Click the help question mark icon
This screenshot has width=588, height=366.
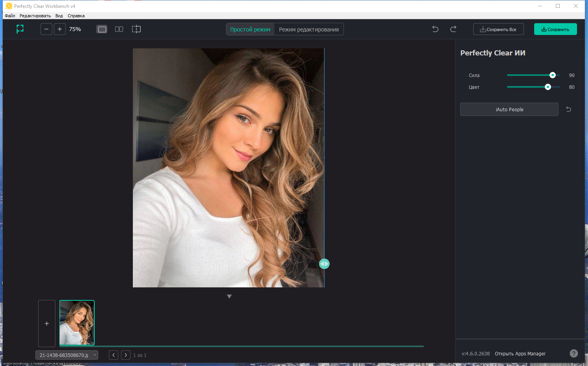(573, 353)
